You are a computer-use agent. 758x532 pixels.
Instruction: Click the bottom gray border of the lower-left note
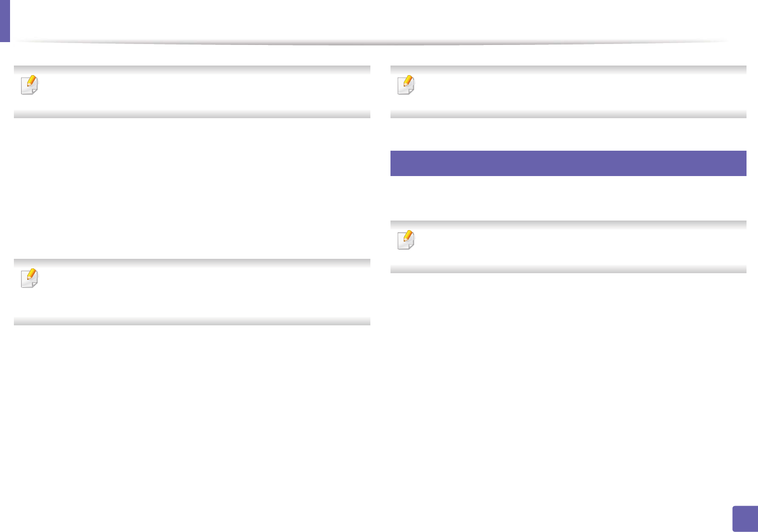click(x=192, y=322)
